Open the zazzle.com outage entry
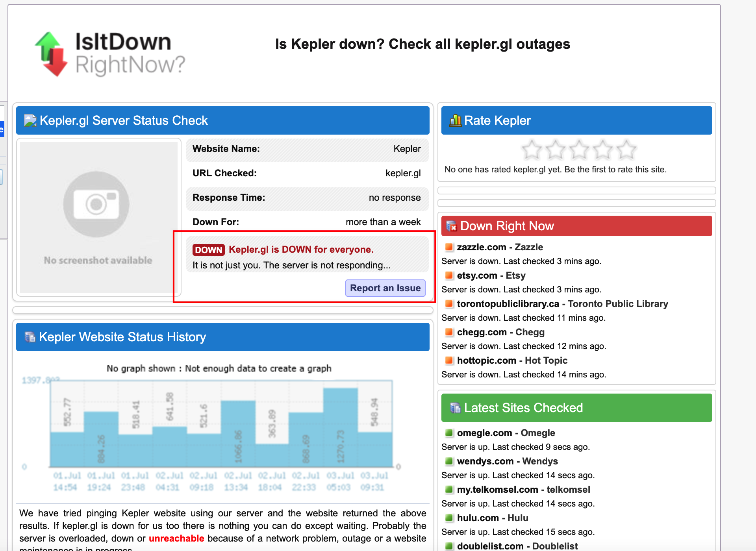The image size is (756, 551). (x=499, y=247)
